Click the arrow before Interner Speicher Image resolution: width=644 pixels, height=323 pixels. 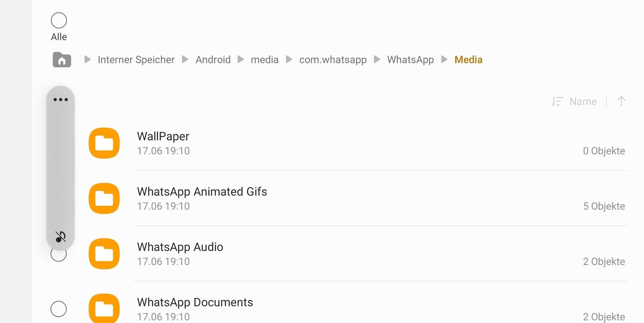click(x=87, y=60)
